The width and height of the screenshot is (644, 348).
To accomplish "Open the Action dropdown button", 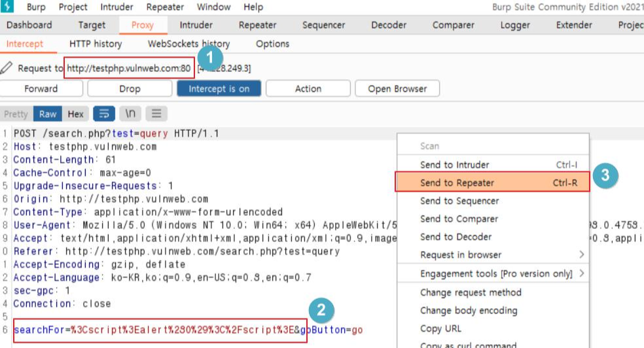I will [308, 89].
